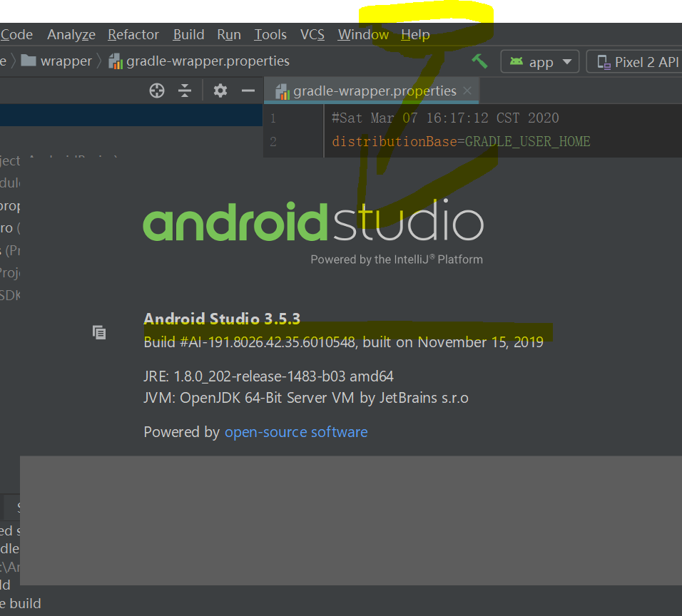Click the green hammer Make Project icon
Viewport: 682px width, 616px height.
tap(479, 61)
